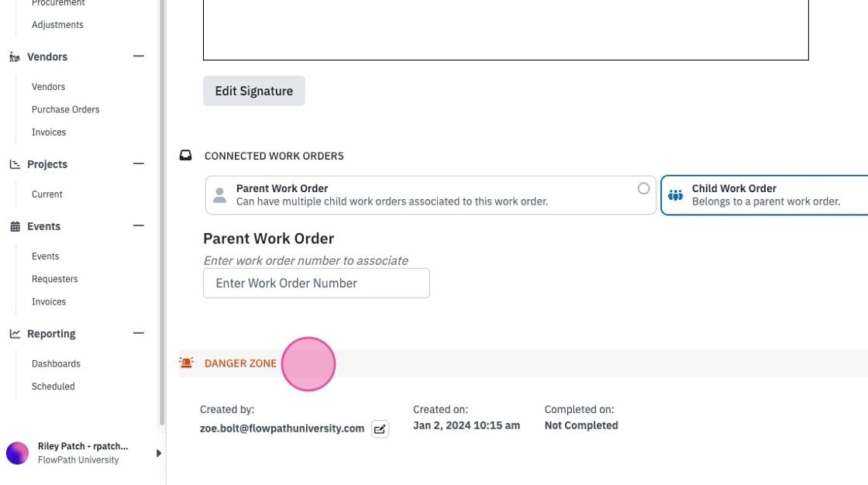The height and width of the screenshot is (485, 868).
Task: Collapse the Reporting section
Action: tap(139, 333)
